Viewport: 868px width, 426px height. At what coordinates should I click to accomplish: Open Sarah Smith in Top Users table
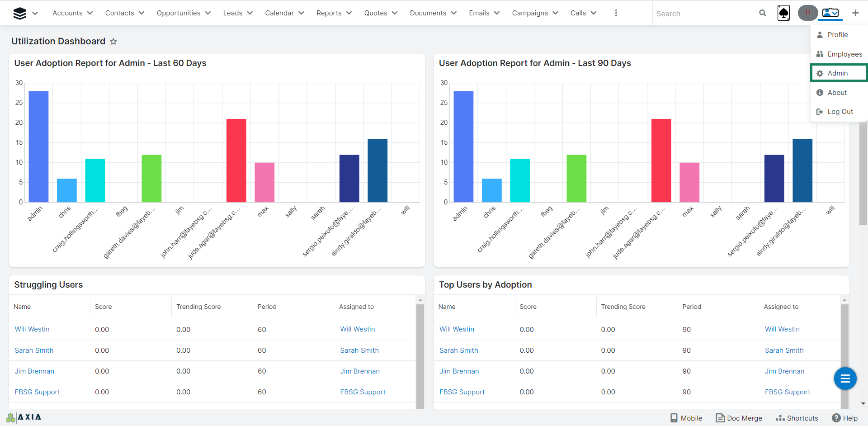[458, 350]
